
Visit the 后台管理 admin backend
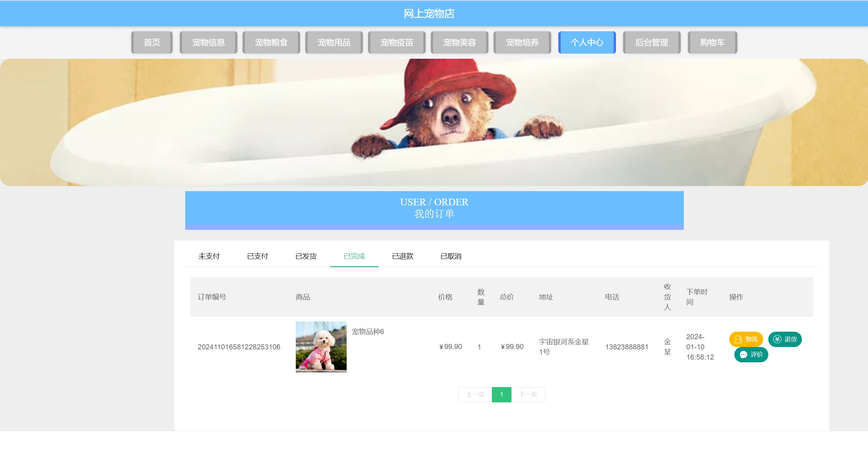click(652, 42)
